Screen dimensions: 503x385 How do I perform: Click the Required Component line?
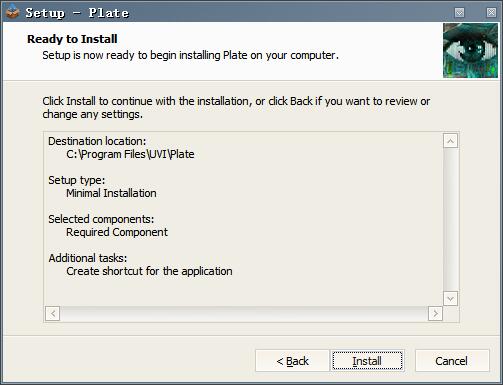(117, 232)
